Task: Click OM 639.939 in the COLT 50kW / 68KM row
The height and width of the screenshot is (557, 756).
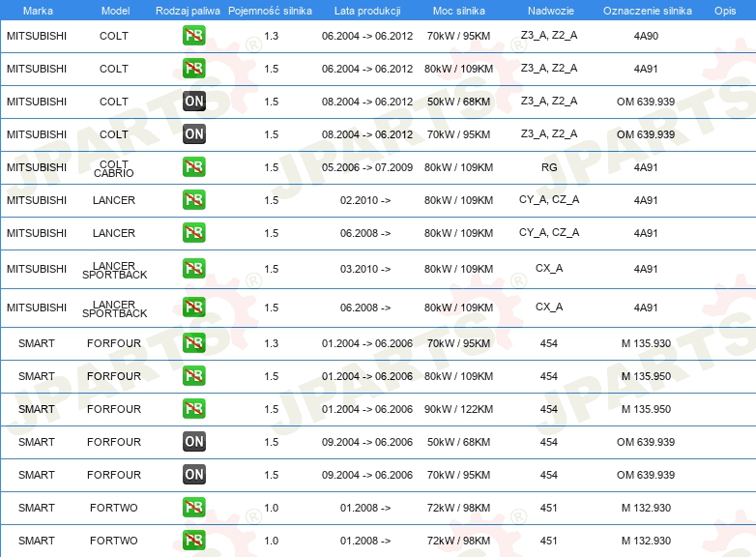Action: (x=646, y=102)
